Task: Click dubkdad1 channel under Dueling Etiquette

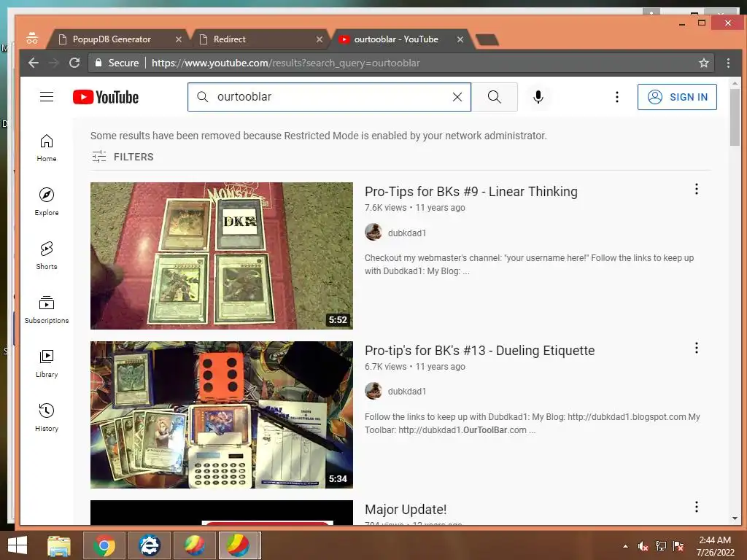Action: coord(407,391)
